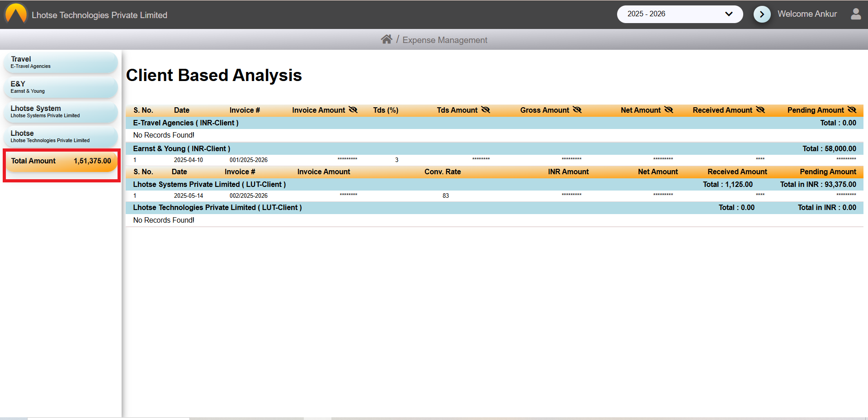
Task: Open the home icon in breadcrumb
Action: click(x=386, y=39)
